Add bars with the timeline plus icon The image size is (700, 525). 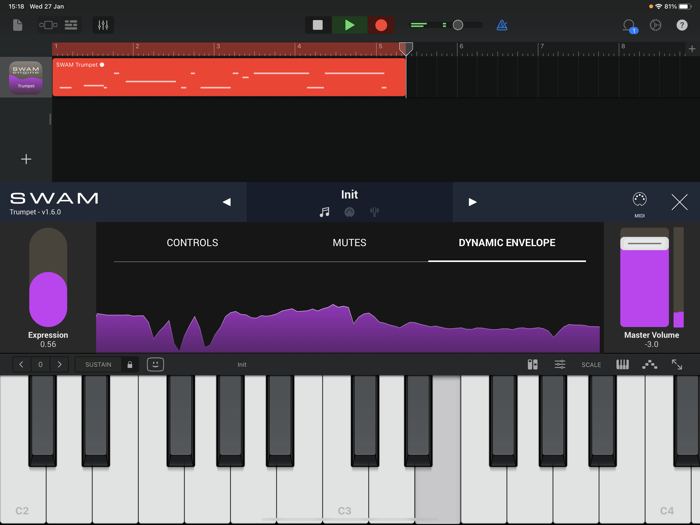(x=692, y=49)
